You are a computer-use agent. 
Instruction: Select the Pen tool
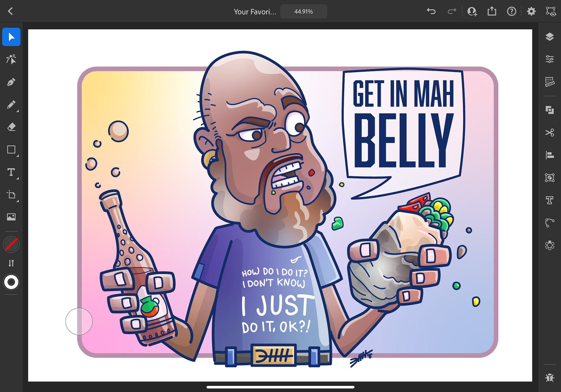pyautogui.click(x=11, y=82)
